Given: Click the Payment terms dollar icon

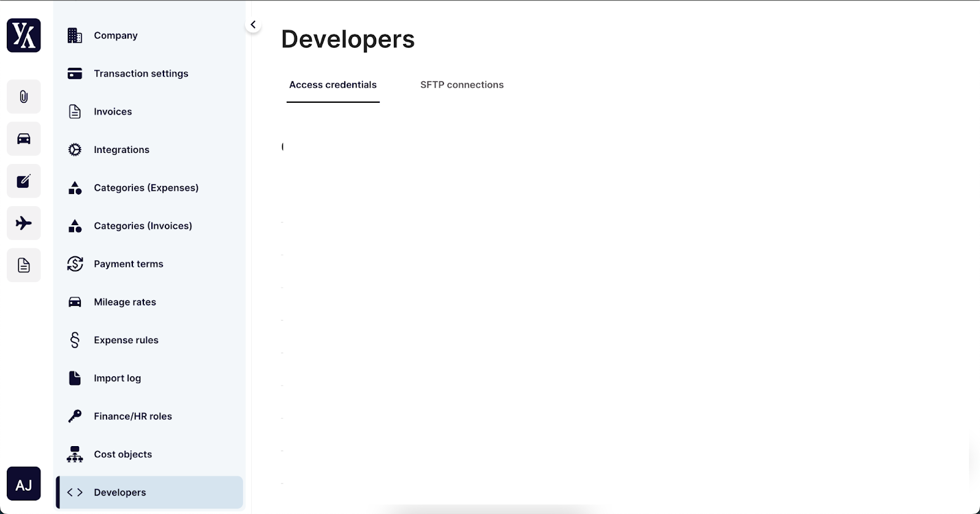Looking at the screenshot, I should point(75,264).
